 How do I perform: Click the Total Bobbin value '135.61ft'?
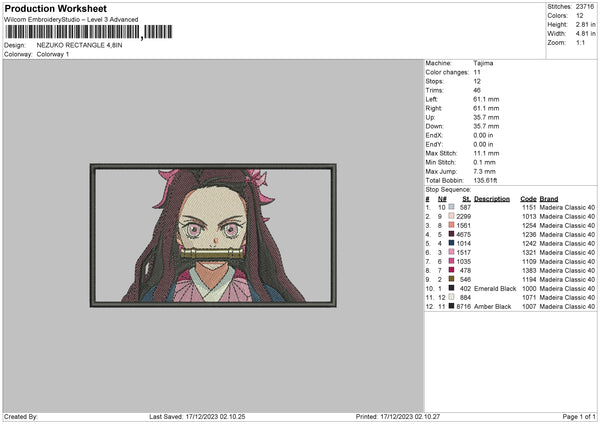485,180
